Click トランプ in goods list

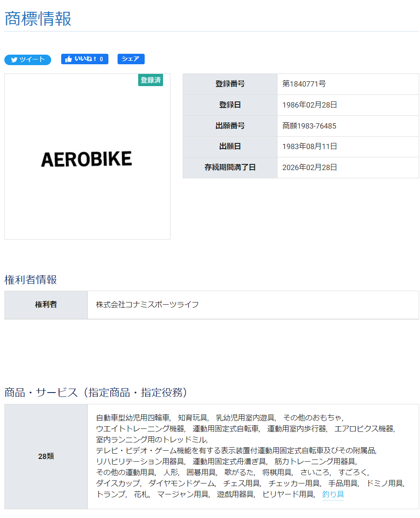tap(111, 494)
